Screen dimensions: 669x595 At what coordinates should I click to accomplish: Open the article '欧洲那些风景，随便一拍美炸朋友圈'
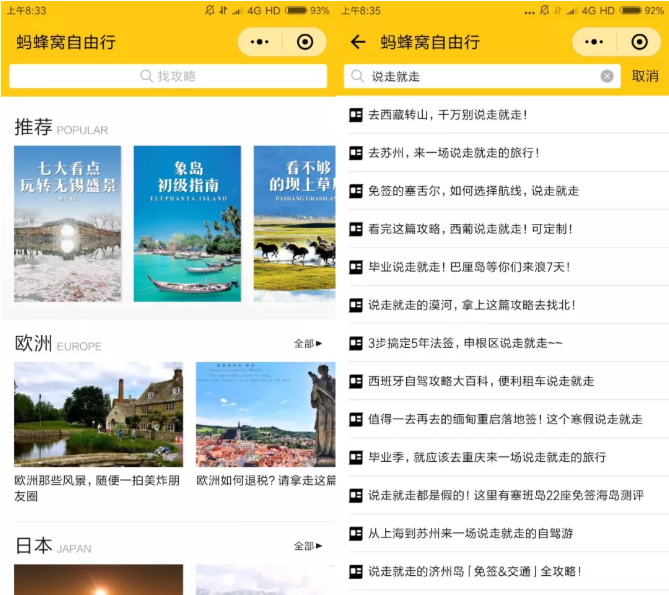coord(97,488)
